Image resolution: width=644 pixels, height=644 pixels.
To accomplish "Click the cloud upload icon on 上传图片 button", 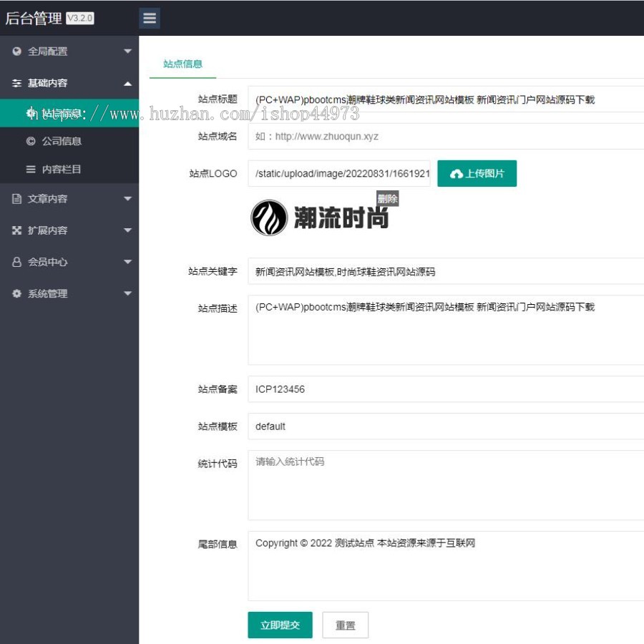I will 457,174.
